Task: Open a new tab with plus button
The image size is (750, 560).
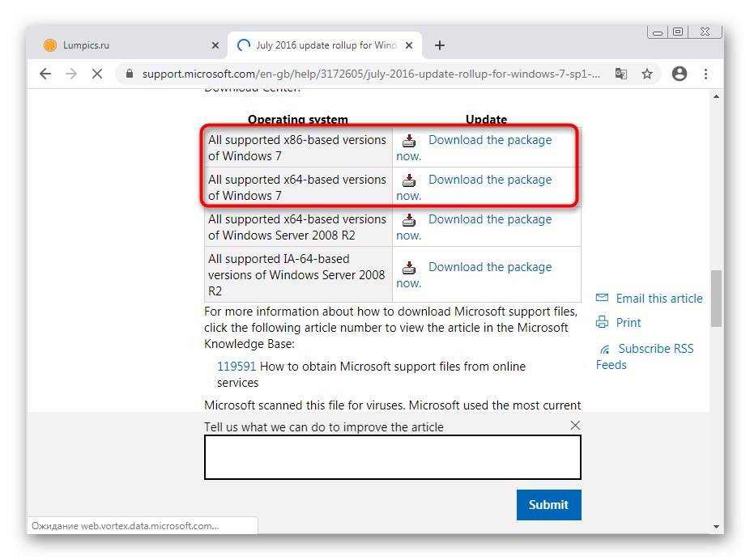Action: click(440, 45)
